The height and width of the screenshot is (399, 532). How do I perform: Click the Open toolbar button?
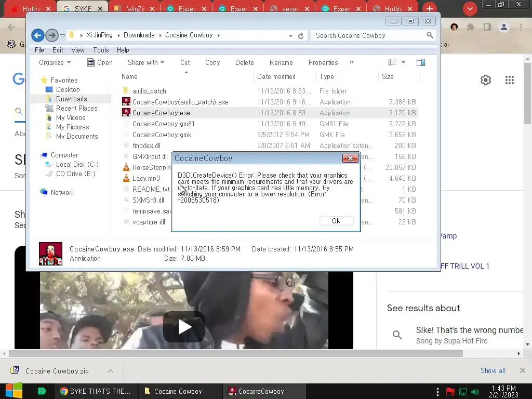point(100,62)
